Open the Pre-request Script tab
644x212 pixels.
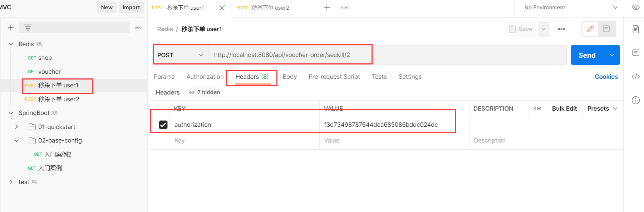tap(334, 77)
